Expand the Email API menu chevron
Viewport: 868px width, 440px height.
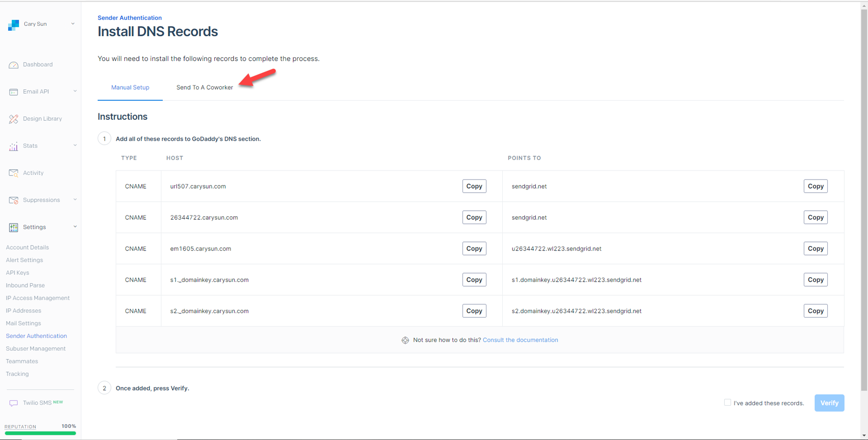(x=75, y=91)
